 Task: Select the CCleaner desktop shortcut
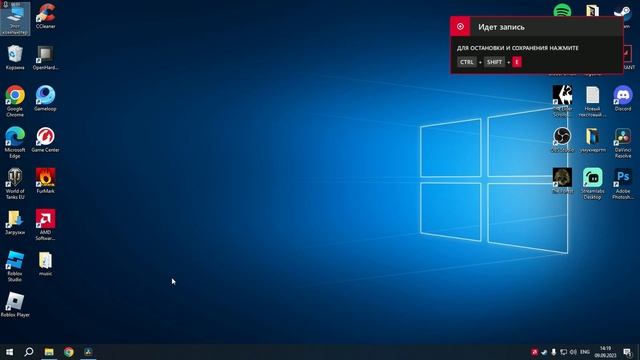click(x=45, y=16)
